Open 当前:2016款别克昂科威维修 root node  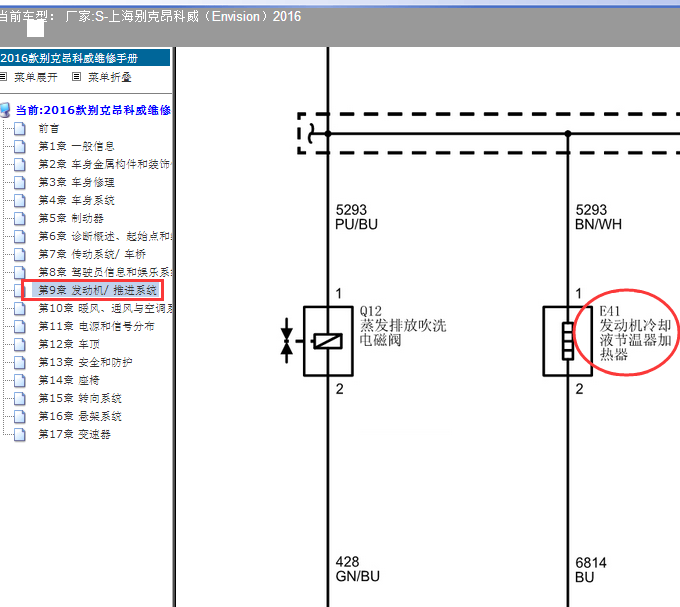pos(93,110)
